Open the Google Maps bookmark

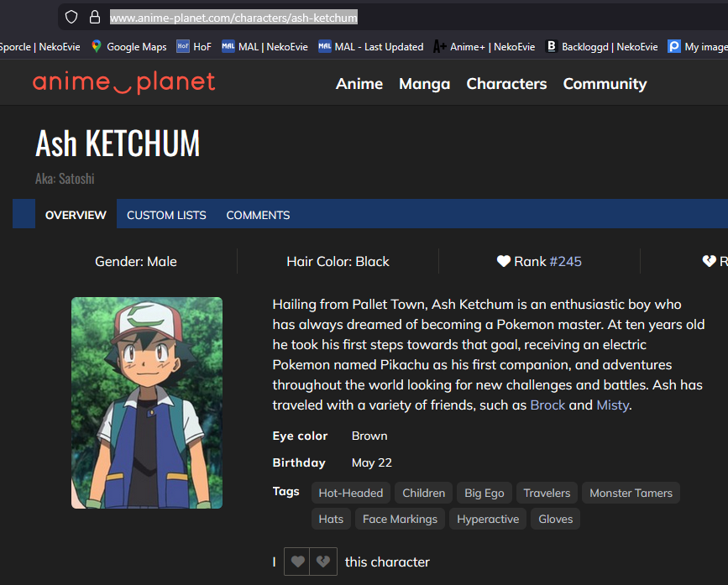point(129,47)
